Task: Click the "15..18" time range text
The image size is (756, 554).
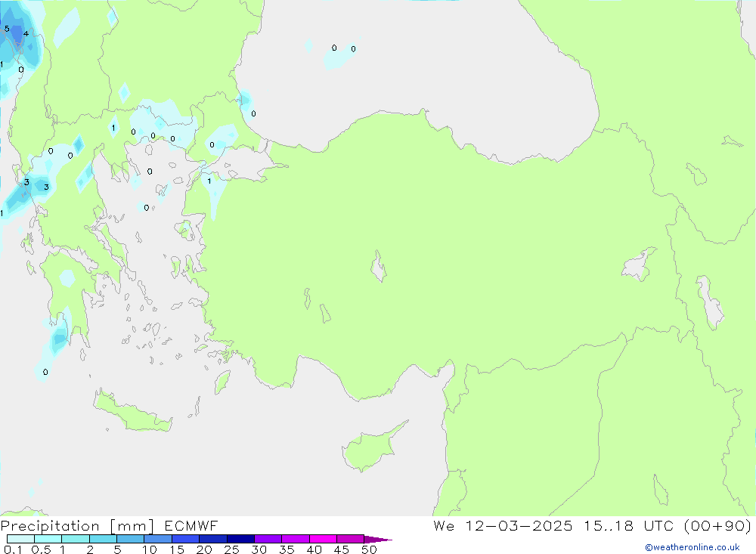Action: pyautogui.click(x=609, y=525)
